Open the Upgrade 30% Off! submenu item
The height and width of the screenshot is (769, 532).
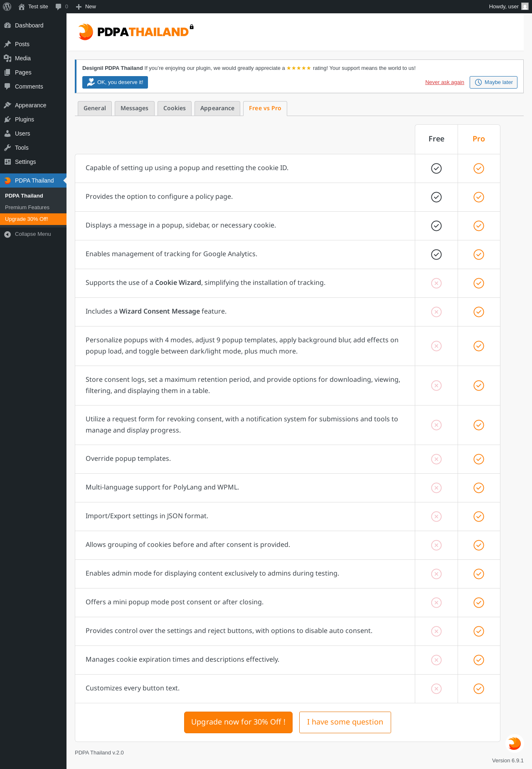[33, 219]
